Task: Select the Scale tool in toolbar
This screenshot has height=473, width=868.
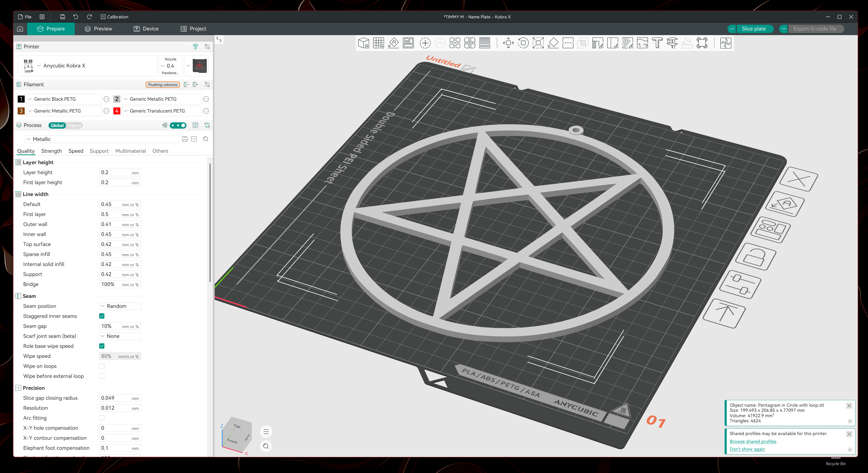Action: click(538, 43)
